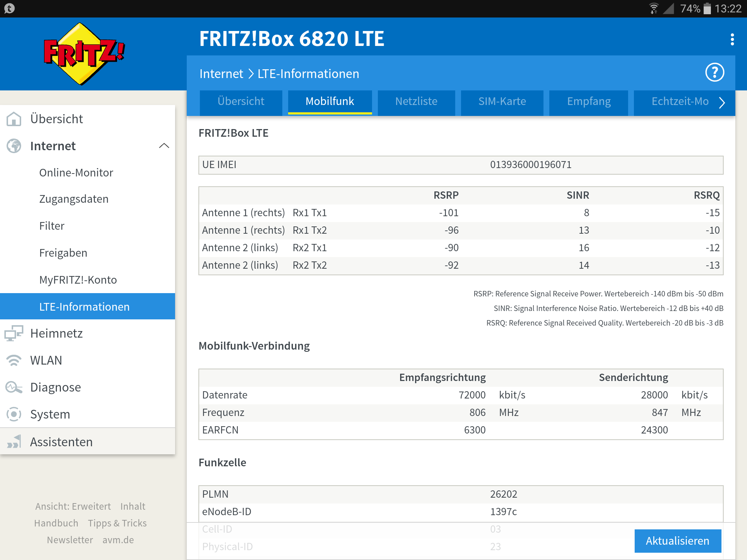
Task: Open the Handbuch link
Action: 56,523
